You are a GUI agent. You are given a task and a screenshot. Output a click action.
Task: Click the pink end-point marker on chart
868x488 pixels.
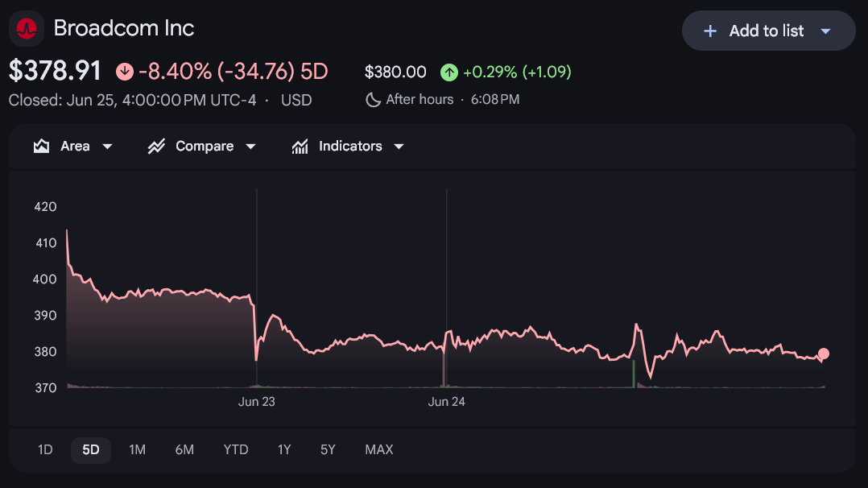point(824,354)
